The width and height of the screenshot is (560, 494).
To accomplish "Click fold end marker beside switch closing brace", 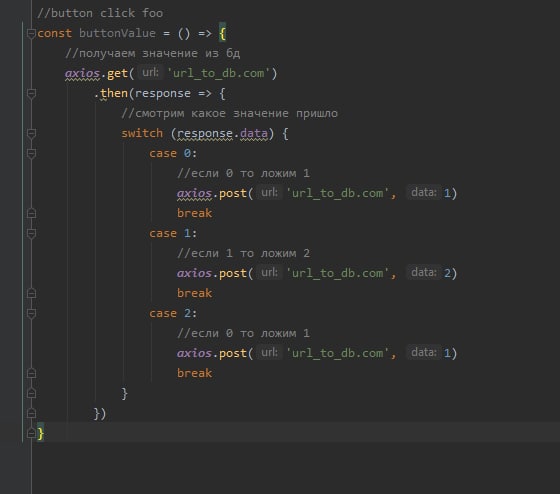I will 31,393.
